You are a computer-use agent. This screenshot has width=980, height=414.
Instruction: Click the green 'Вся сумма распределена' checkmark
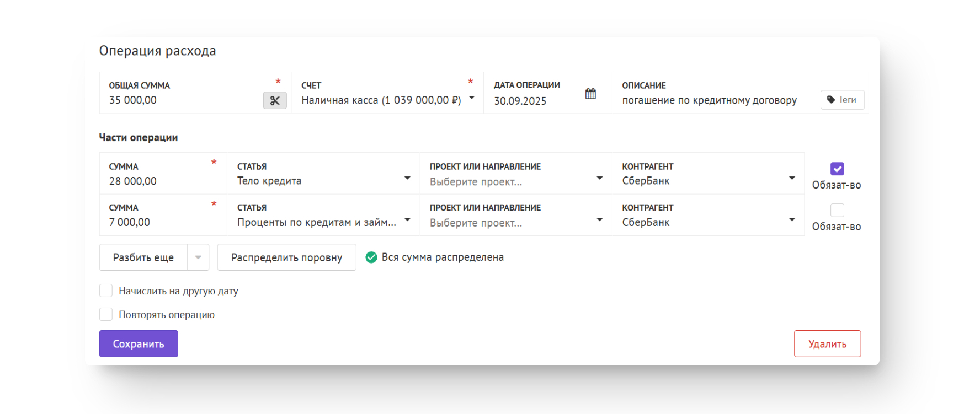point(371,257)
